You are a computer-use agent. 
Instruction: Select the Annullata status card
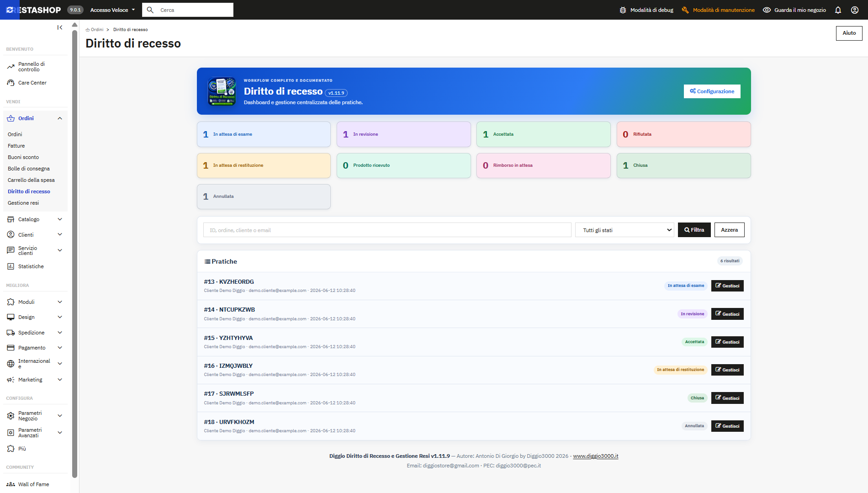point(264,196)
